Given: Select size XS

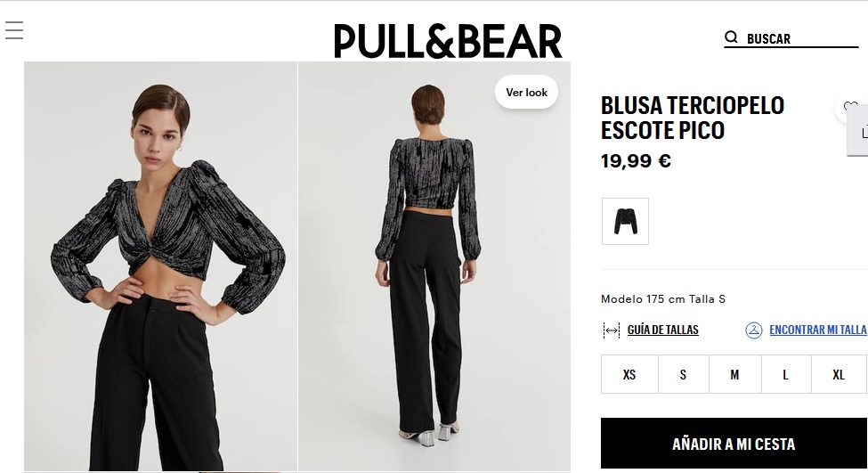Looking at the screenshot, I should point(629,375).
